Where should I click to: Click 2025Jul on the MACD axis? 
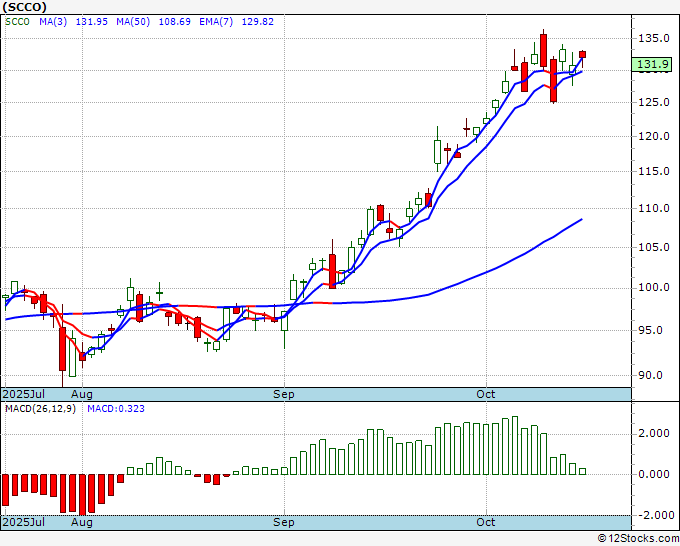tap(23, 522)
